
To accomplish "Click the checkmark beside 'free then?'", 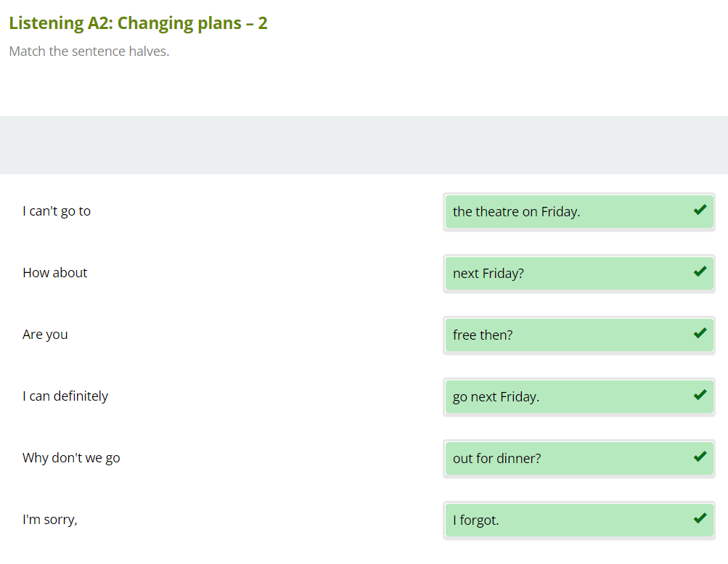I will 700,333.
